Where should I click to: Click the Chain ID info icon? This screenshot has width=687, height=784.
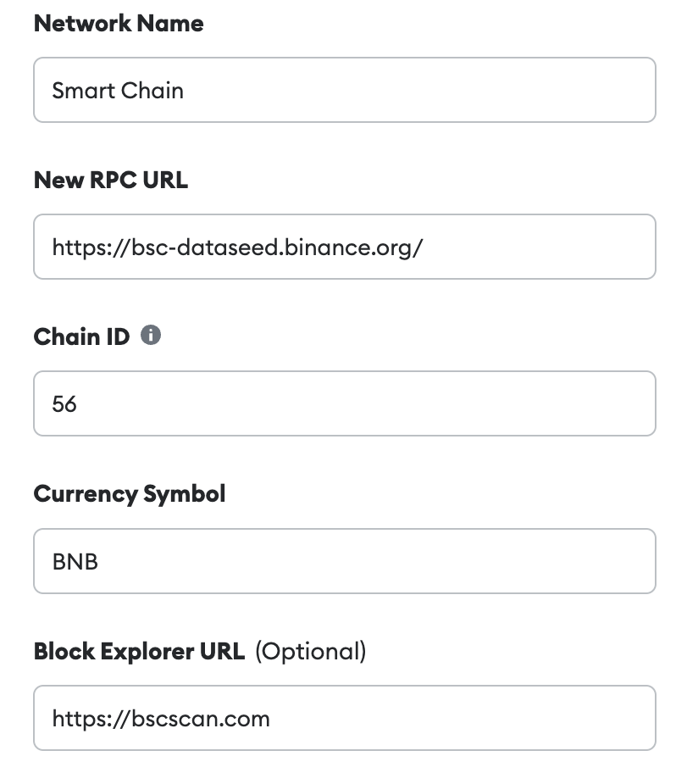(x=151, y=335)
